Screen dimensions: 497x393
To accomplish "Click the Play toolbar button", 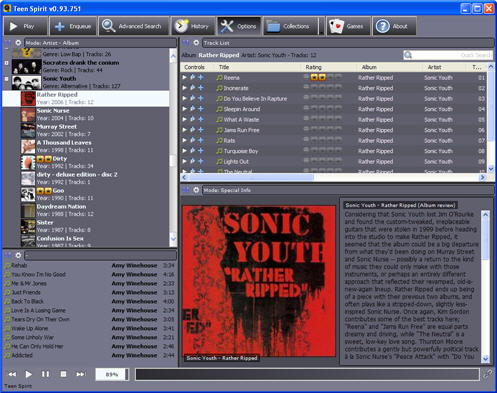I will [x=25, y=26].
